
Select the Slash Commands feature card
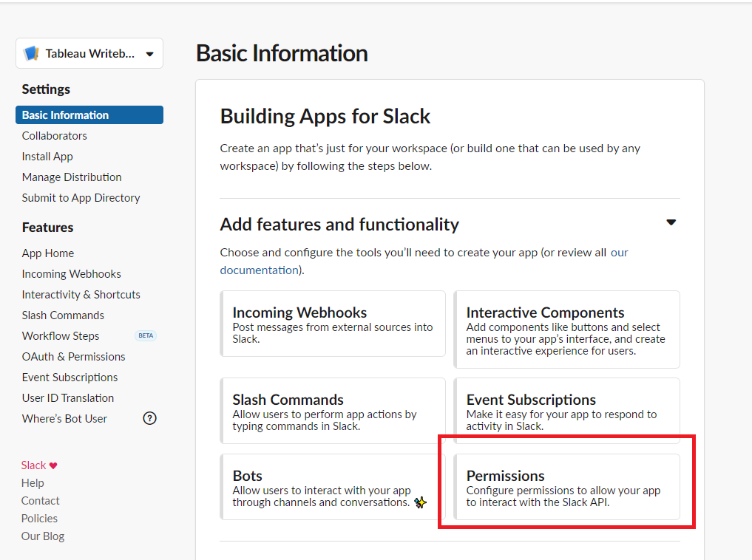point(333,411)
